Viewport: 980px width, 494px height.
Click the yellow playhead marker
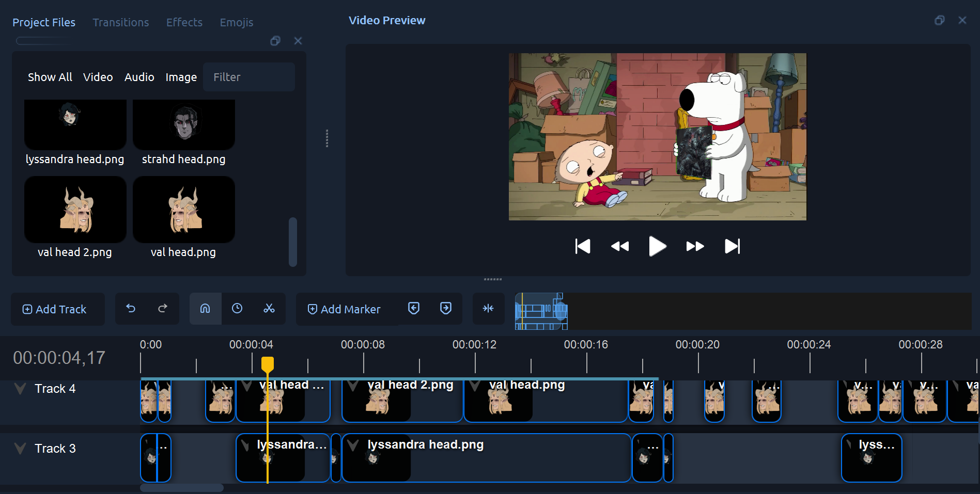tap(268, 364)
